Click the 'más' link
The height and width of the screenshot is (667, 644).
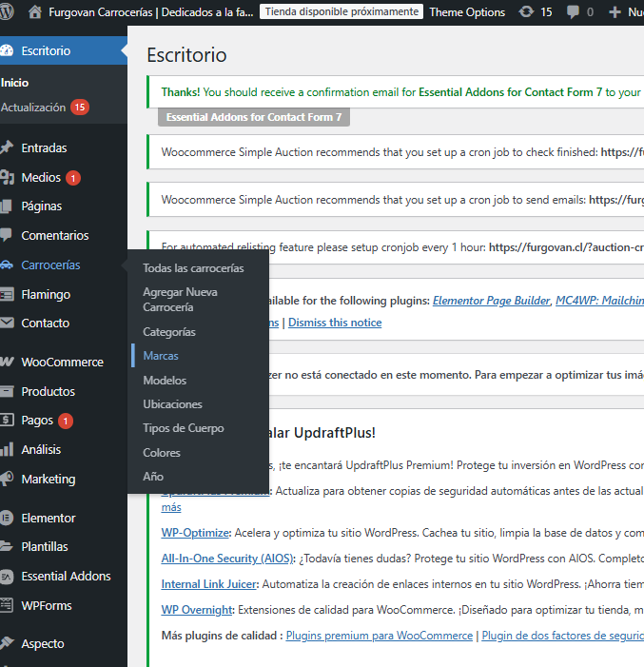[x=171, y=507]
